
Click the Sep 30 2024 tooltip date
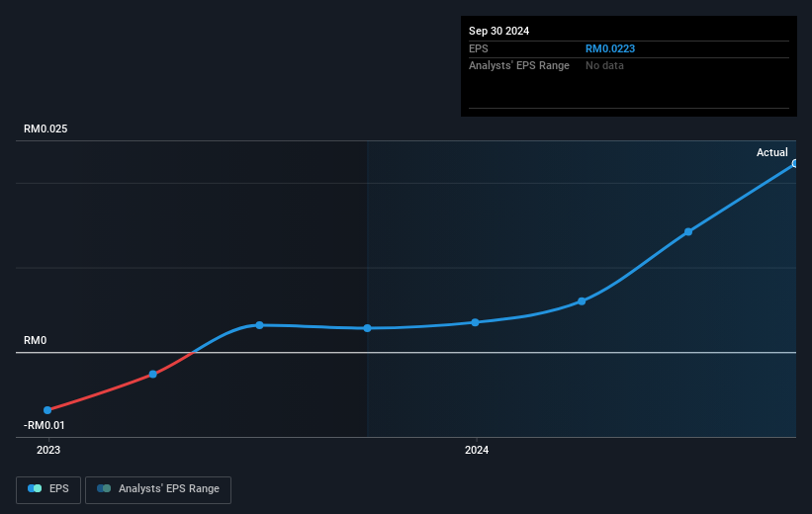pyautogui.click(x=498, y=31)
